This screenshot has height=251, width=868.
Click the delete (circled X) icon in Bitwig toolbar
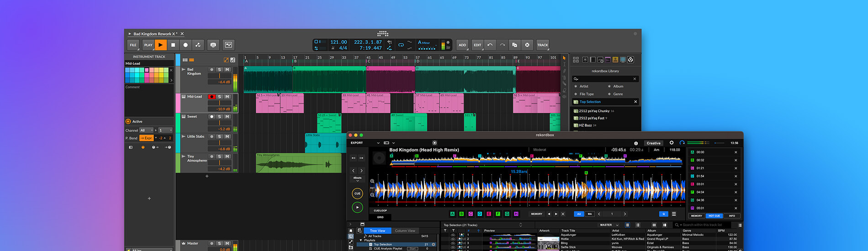click(x=527, y=45)
